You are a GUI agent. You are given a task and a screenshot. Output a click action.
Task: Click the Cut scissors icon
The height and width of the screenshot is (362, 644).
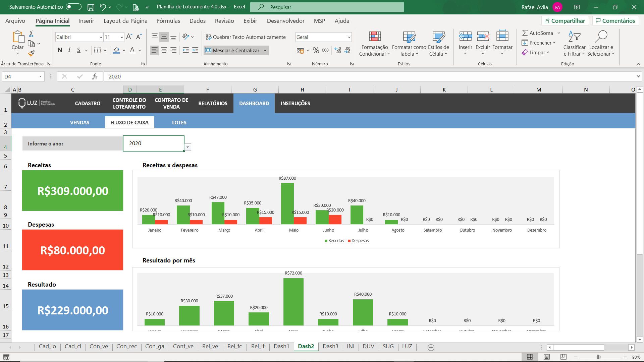click(x=31, y=34)
